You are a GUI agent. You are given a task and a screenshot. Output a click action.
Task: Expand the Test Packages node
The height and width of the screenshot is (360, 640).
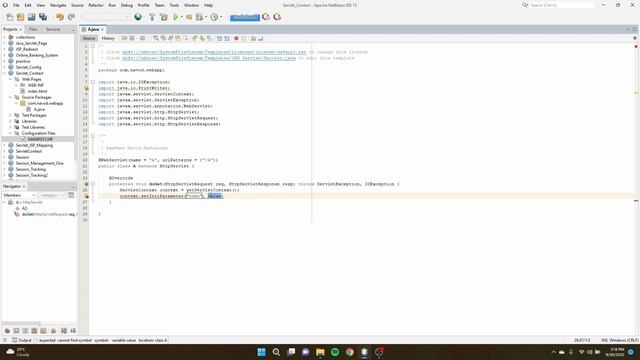[x=11, y=115]
